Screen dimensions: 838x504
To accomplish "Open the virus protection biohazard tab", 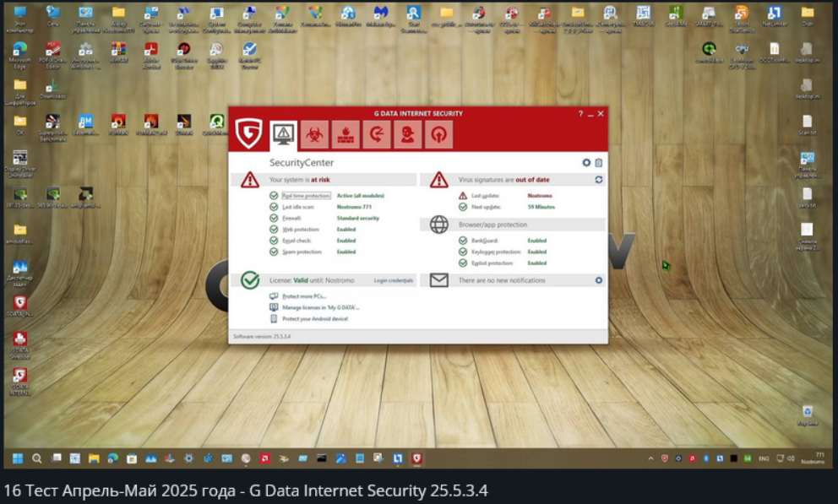I will (314, 134).
